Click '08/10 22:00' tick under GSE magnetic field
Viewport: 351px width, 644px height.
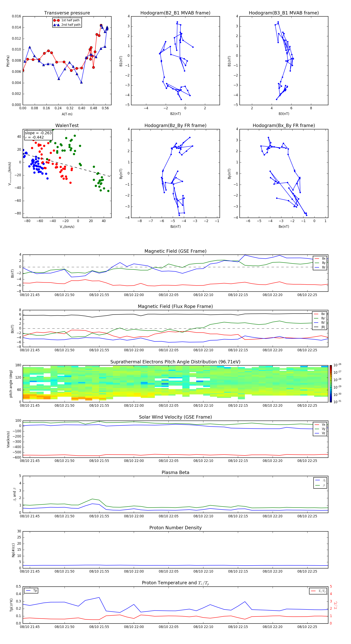134,295
